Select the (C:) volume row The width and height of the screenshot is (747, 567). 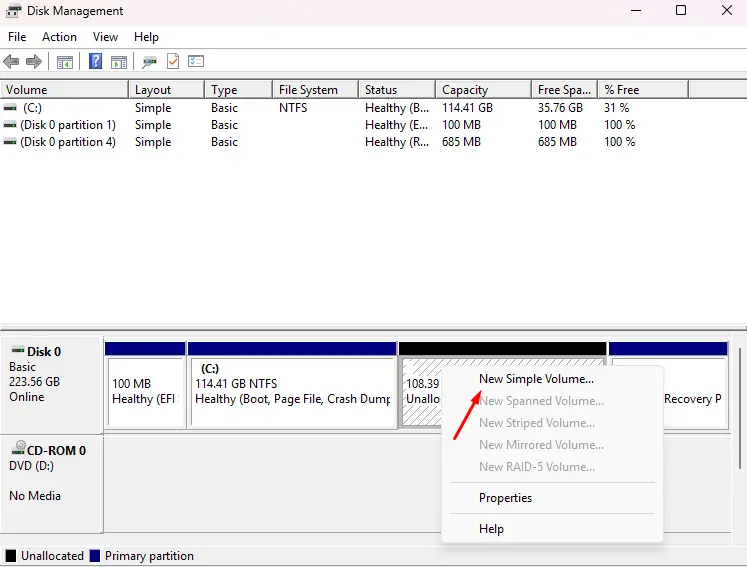tap(344, 108)
